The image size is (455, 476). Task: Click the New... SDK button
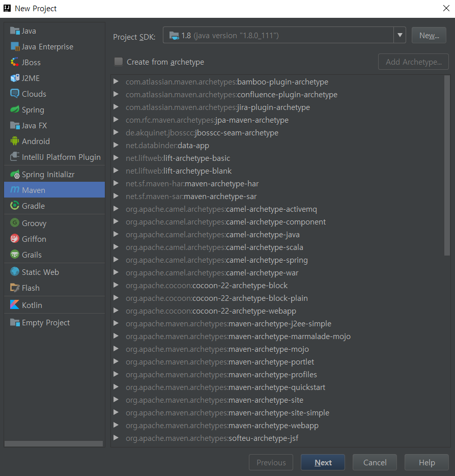429,35
